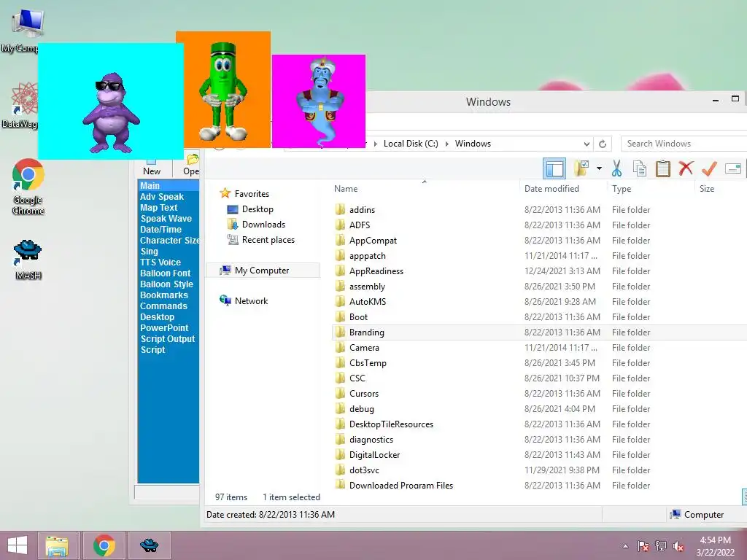Click the Copy icon in toolbar
The image size is (747, 560).
639,168
